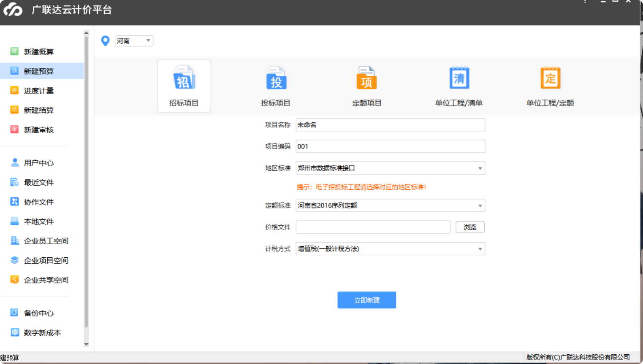Open 企业员工空间 text
Screen dimensions: 643x364
46,241
